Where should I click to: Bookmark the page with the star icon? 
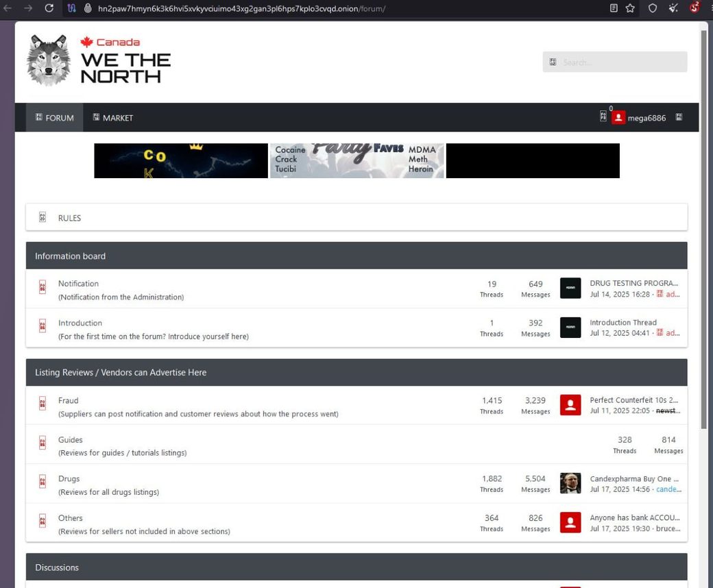629,9
